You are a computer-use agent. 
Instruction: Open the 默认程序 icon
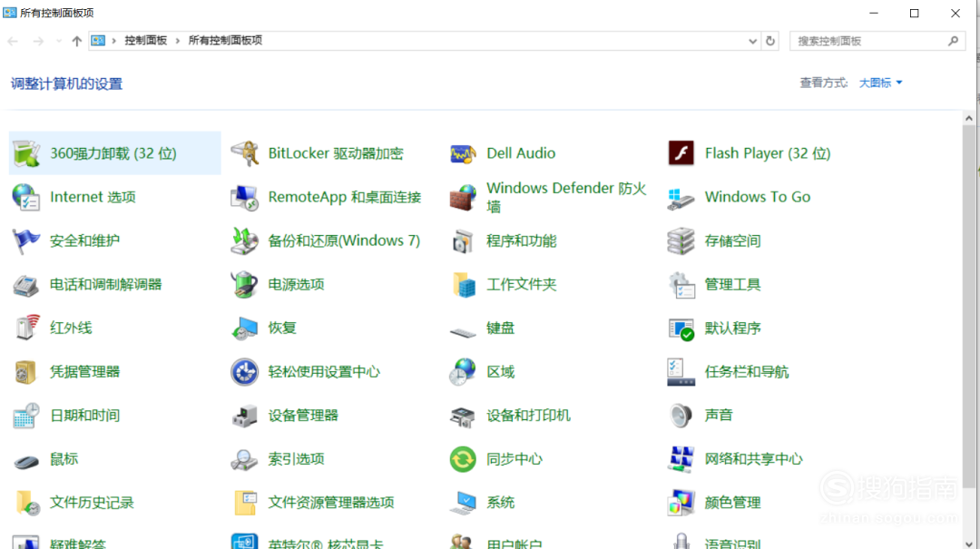point(681,328)
